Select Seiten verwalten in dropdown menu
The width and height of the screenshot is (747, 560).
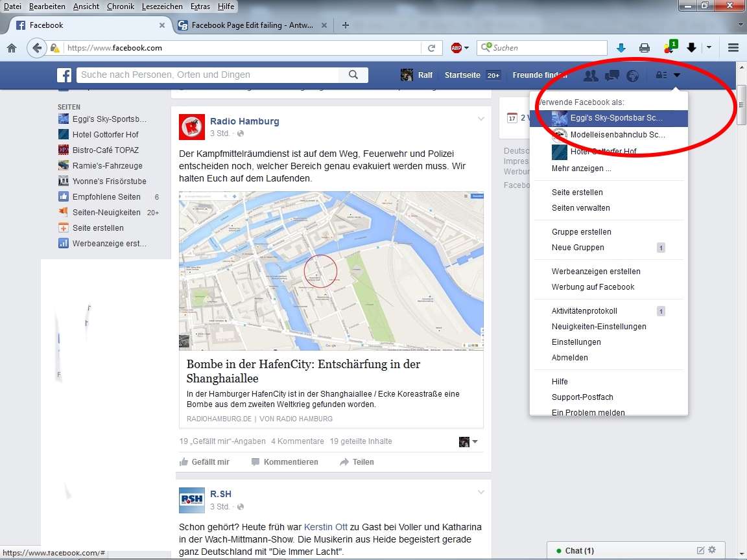pos(580,207)
